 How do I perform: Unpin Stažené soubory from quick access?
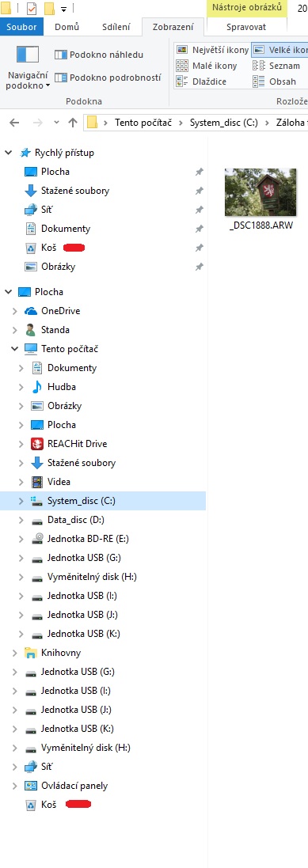click(199, 191)
